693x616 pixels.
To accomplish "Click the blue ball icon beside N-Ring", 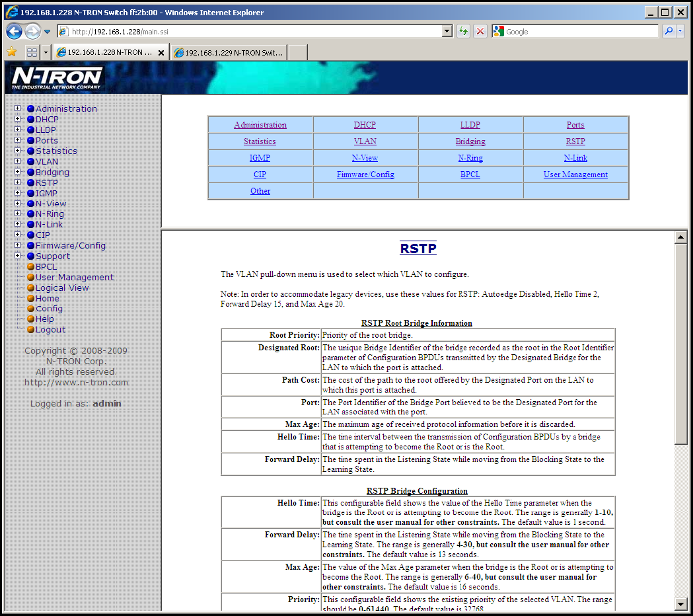I will 30,214.
